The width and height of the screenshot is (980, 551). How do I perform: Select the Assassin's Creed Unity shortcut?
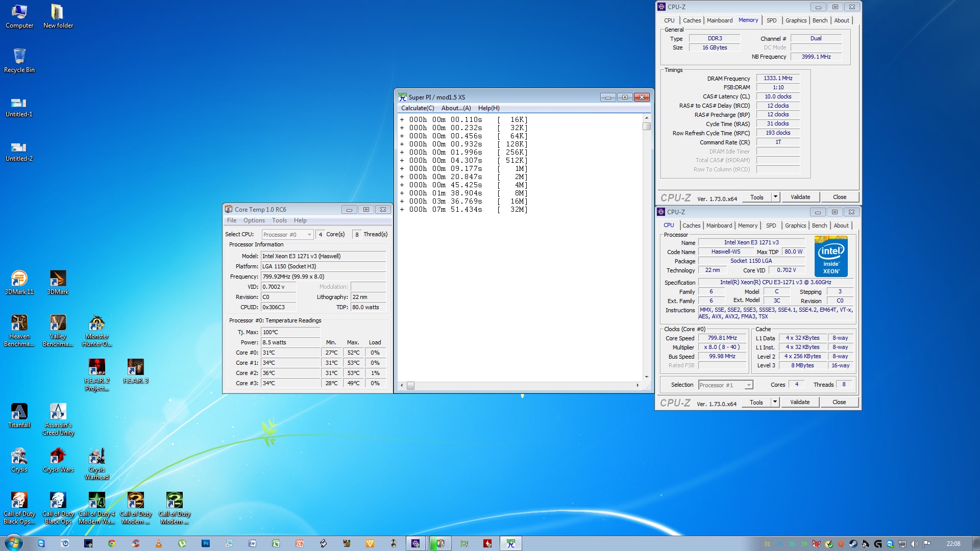coord(58,419)
